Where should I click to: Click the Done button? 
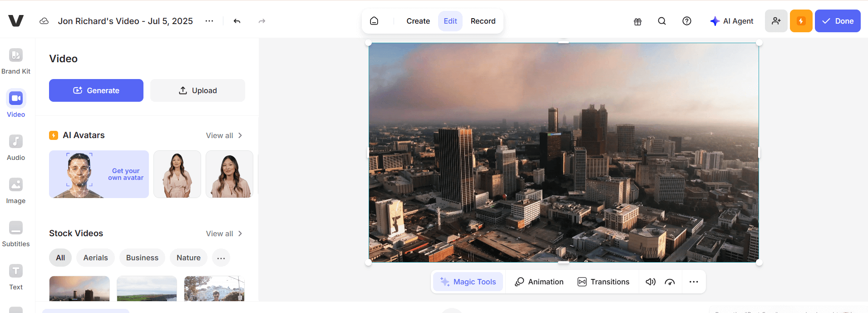click(838, 21)
